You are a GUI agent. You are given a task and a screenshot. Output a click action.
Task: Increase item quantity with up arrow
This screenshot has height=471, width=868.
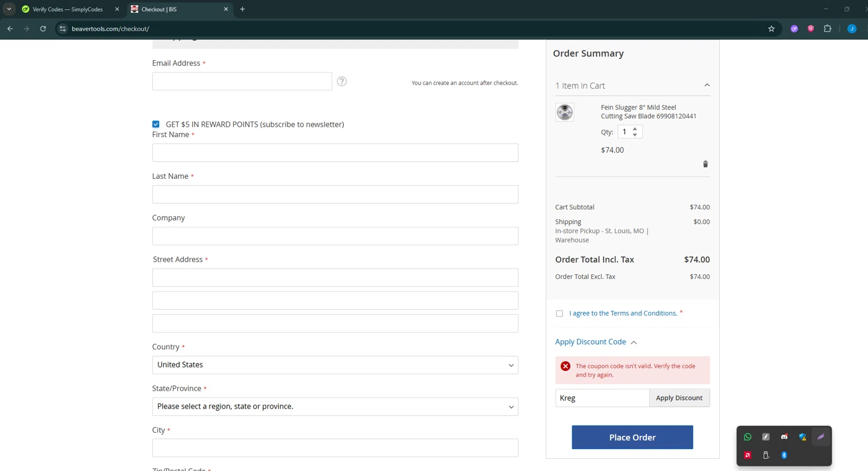[x=635, y=129]
